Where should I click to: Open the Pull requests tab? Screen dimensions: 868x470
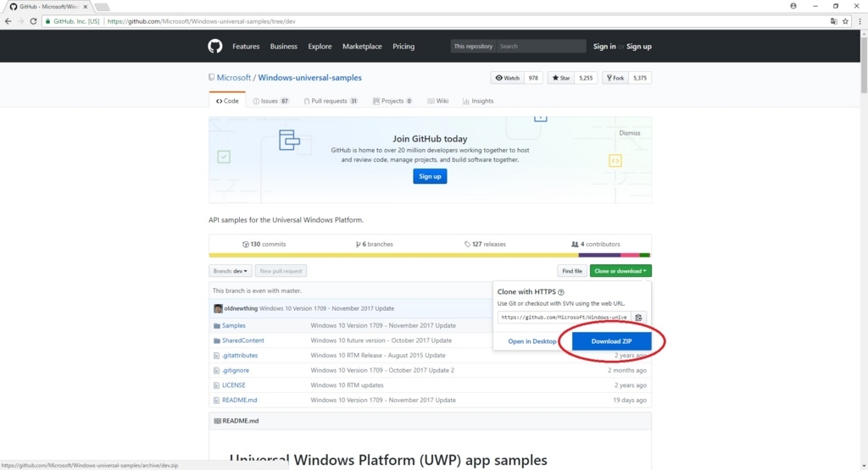(x=331, y=101)
